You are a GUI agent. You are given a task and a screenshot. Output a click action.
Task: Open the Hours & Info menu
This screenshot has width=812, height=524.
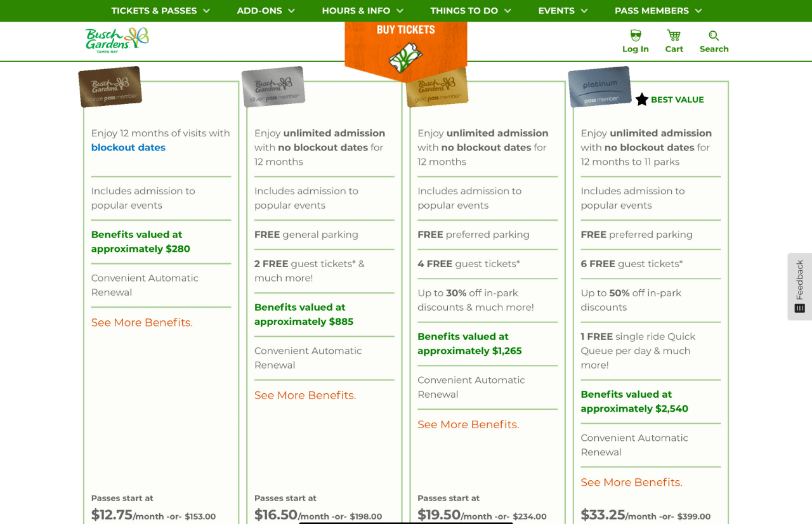point(356,11)
